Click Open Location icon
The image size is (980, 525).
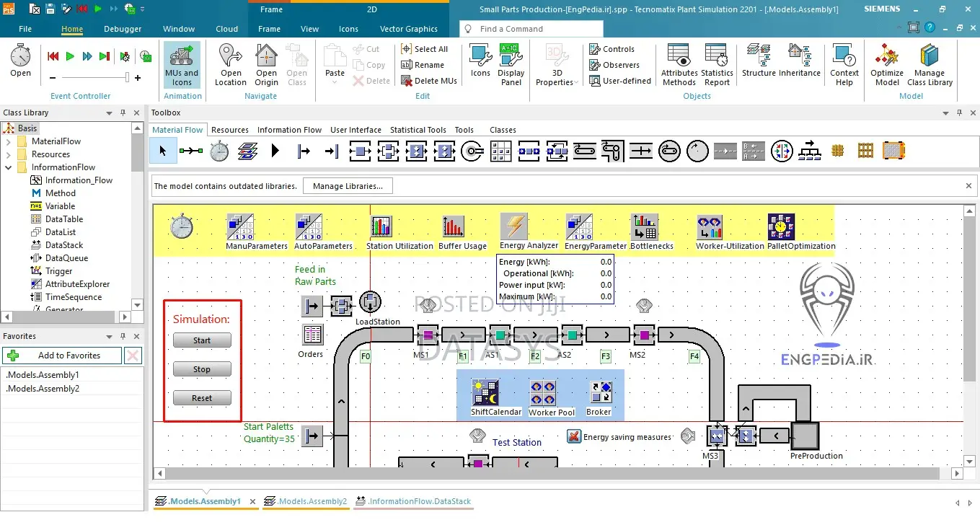pyautogui.click(x=231, y=66)
